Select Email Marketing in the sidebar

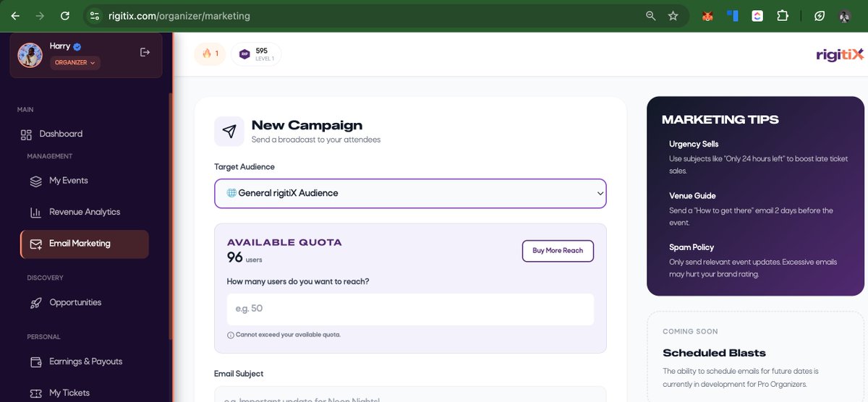(85, 244)
